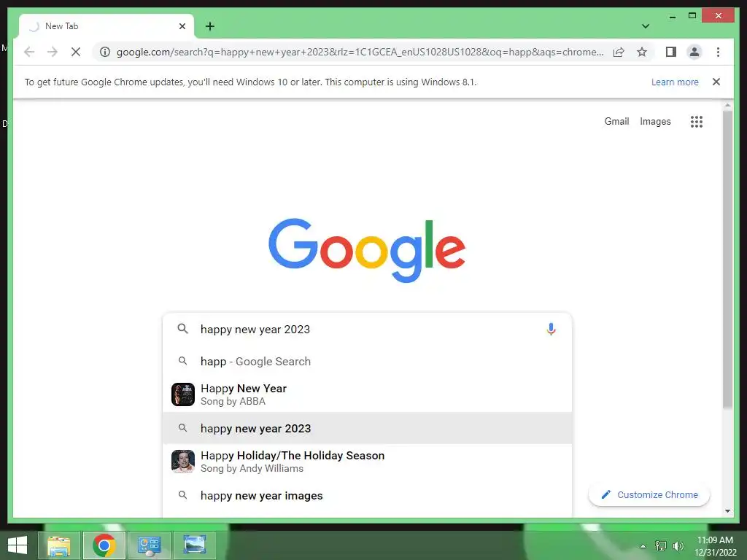Viewport: 747px width, 560px height.
Task: Click the volume speaker tray icon
Action: tap(678, 546)
